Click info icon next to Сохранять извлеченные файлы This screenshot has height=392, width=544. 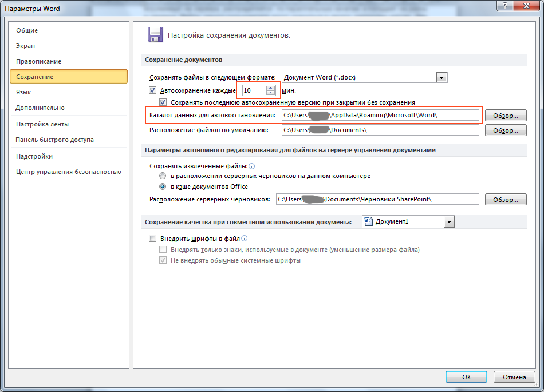pyautogui.click(x=252, y=166)
